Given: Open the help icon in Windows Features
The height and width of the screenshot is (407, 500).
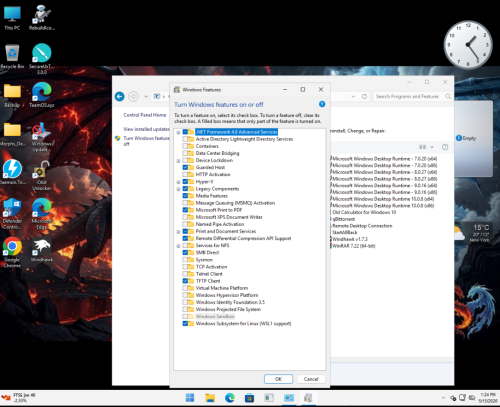Looking at the screenshot, I should 322,104.
